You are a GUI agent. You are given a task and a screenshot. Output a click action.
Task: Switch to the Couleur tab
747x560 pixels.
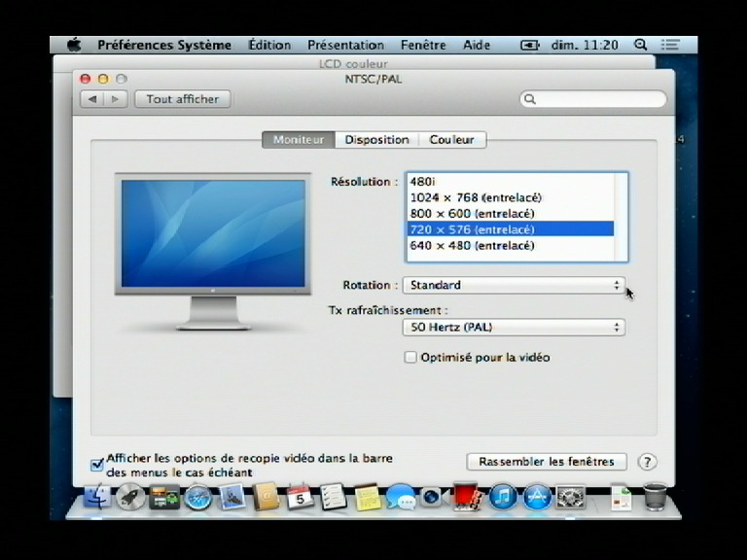coord(452,140)
